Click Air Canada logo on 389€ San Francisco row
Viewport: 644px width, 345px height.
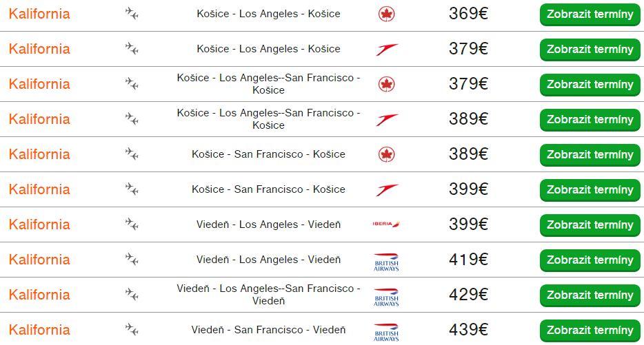tap(387, 154)
